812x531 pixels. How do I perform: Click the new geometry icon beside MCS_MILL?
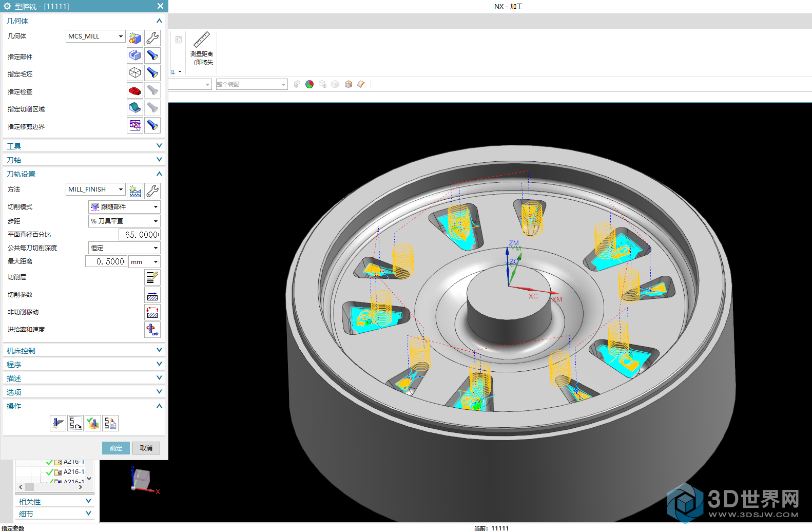point(135,37)
